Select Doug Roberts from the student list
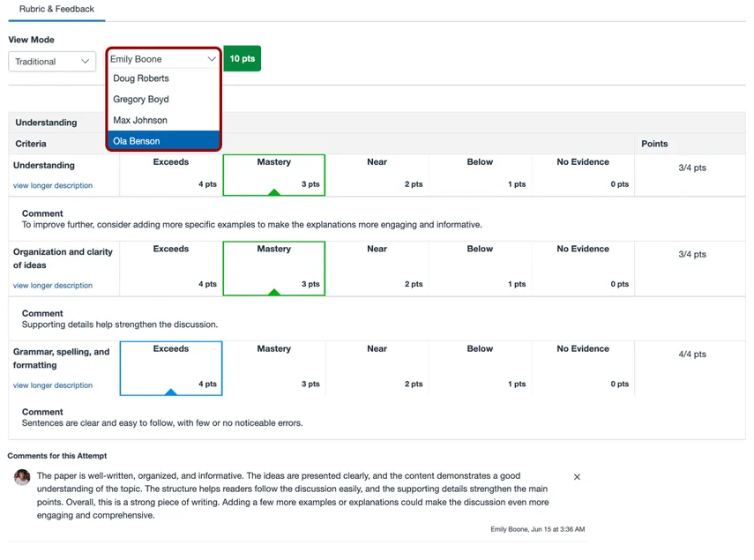Viewport: 754px width, 560px height. pyautogui.click(x=163, y=78)
